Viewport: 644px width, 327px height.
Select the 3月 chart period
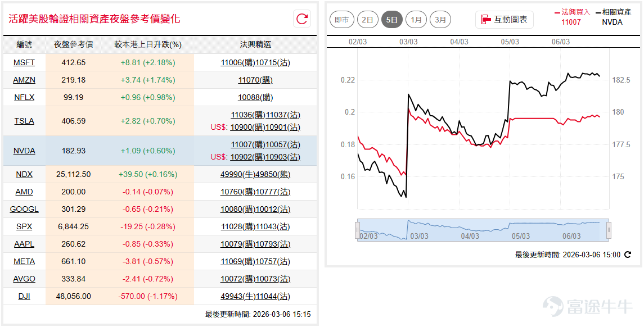(x=440, y=20)
